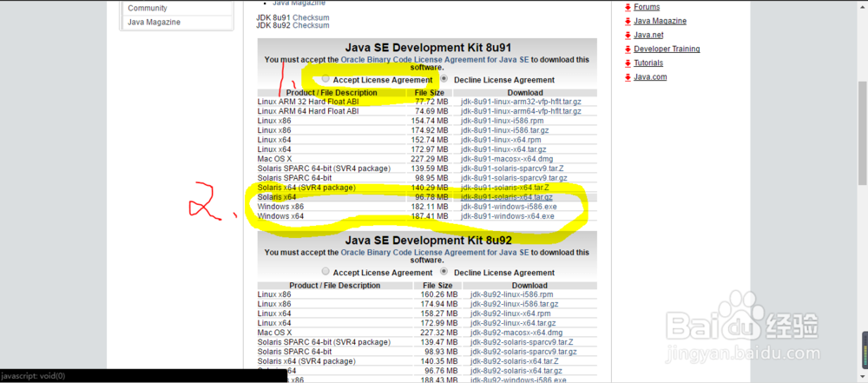Open the Java.com link
This screenshot has width=868, height=383.
coord(650,77)
